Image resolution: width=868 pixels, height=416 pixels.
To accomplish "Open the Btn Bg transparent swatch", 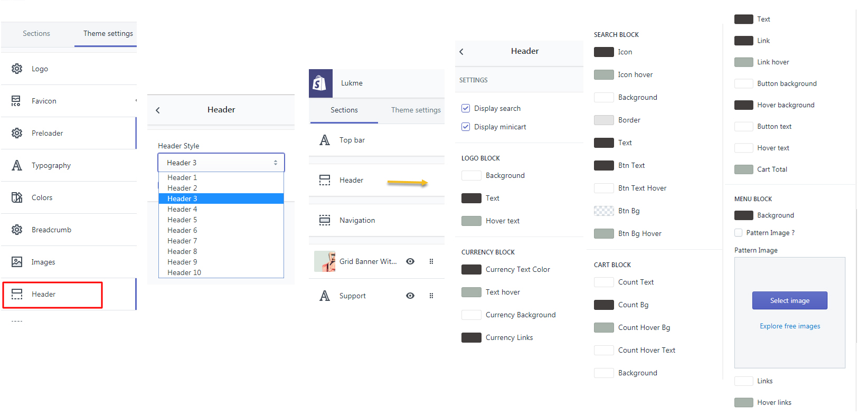I will [x=604, y=211].
